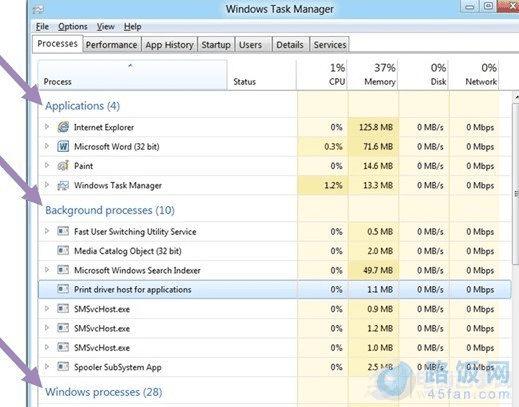Image resolution: width=519 pixels, height=407 pixels.
Task: Open the View menu
Action: [106, 26]
